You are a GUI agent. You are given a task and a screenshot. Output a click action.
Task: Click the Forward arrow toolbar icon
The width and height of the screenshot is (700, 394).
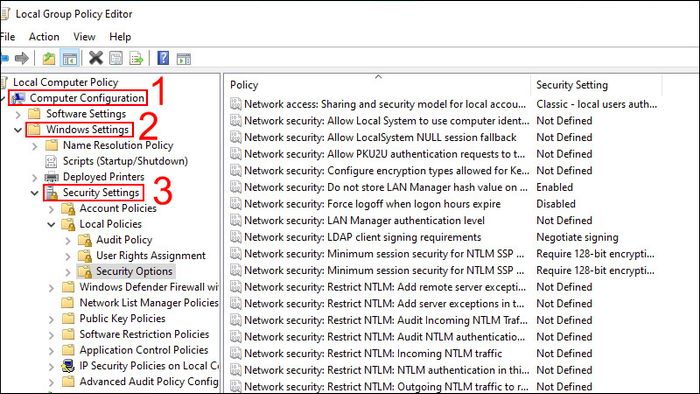21,58
